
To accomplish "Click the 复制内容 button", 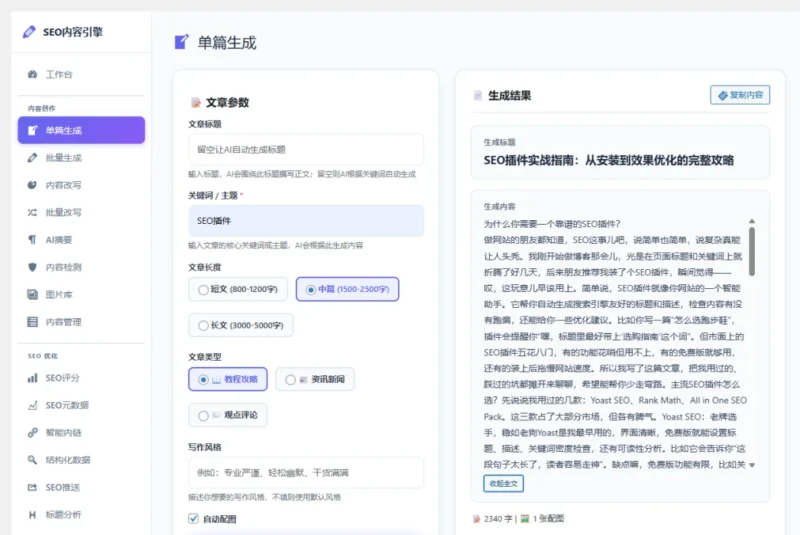I will (740, 95).
